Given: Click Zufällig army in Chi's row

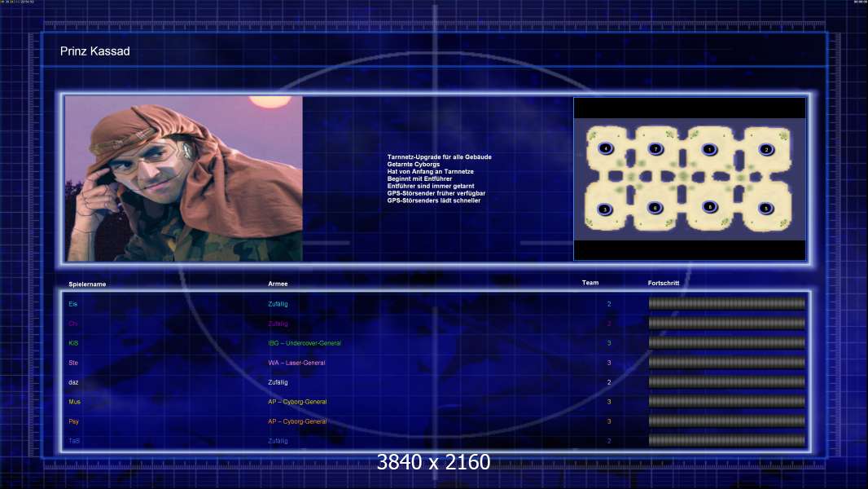Looking at the screenshot, I should point(278,324).
